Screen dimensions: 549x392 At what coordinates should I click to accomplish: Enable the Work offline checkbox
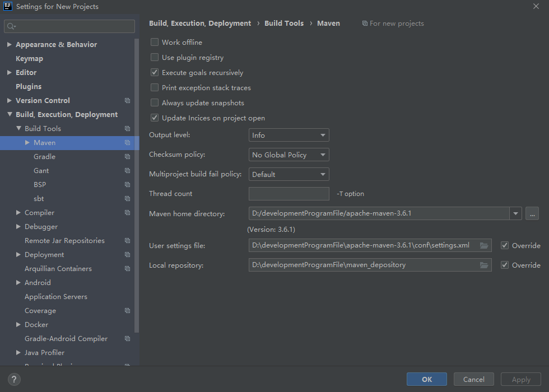point(155,42)
